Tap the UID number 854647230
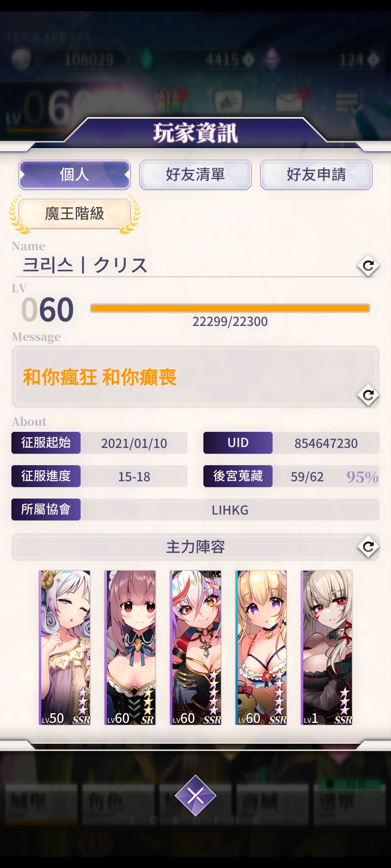391x868 pixels. pyautogui.click(x=326, y=443)
